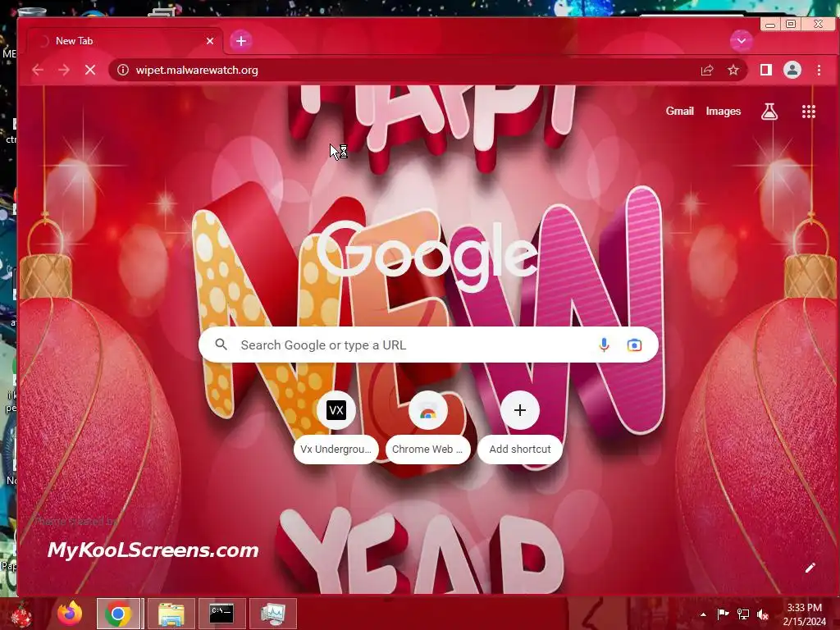Open the Google apps grid
The width and height of the screenshot is (840, 630).
[808, 112]
